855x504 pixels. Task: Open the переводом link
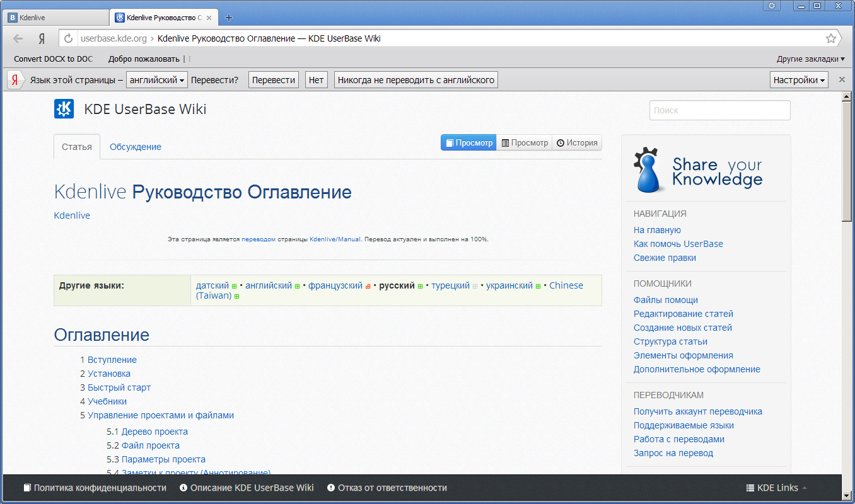[259, 239]
